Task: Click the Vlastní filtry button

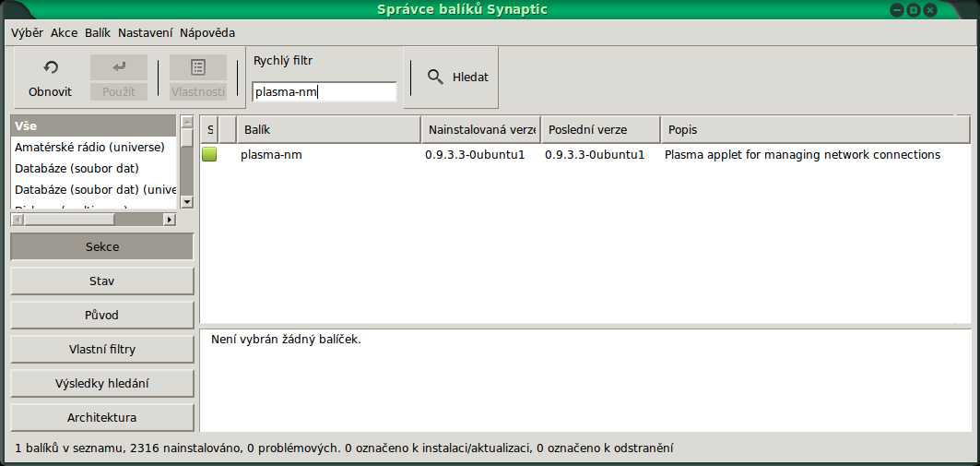Action: pyautogui.click(x=102, y=349)
